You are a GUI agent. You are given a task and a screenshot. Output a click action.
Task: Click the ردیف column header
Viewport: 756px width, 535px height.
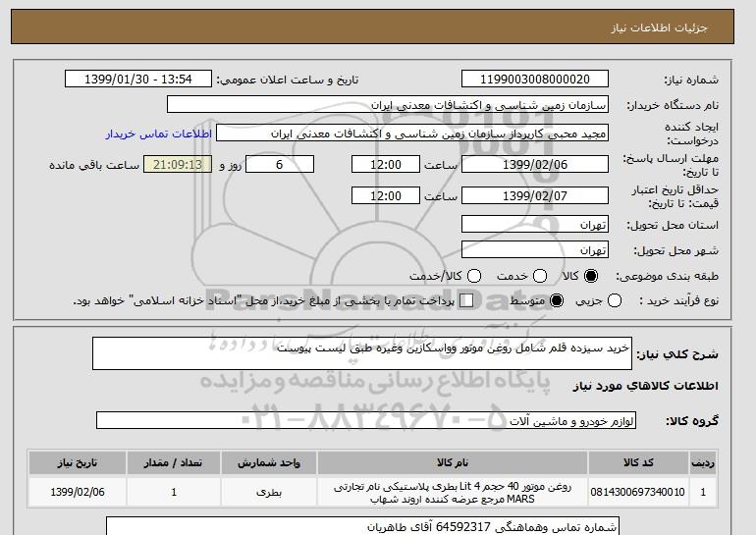(x=703, y=462)
